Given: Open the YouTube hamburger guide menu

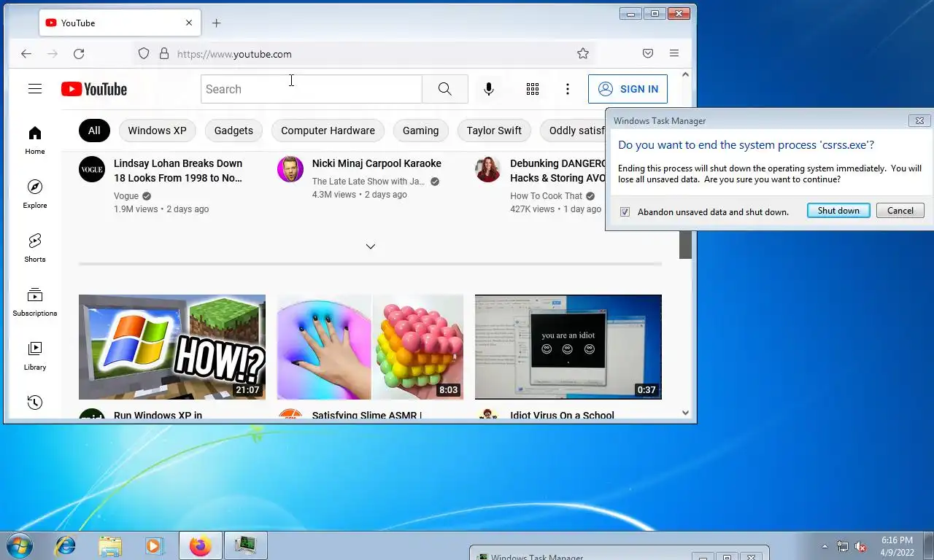Looking at the screenshot, I should coord(35,89).
